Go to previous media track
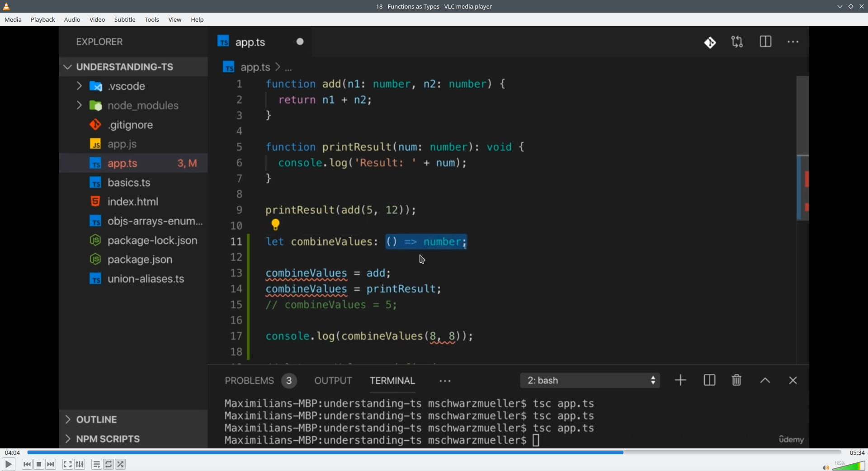 [x=27, y=464]
